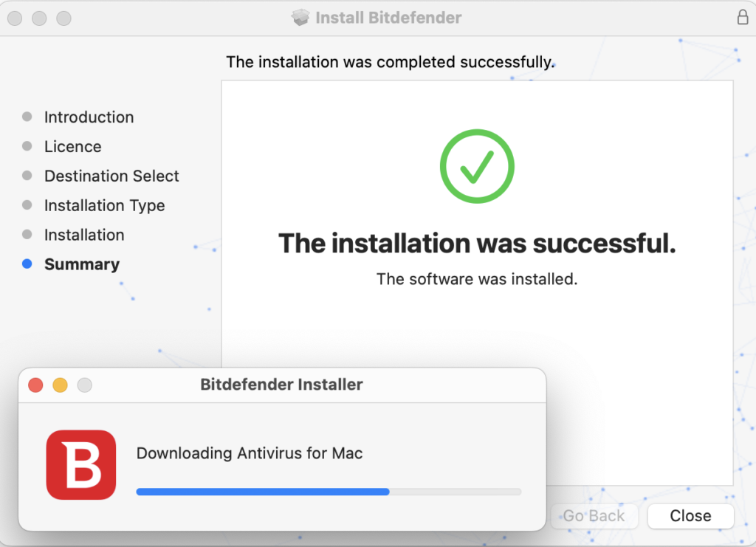Click the gray dot beside Licence

(x=27, y=146)
